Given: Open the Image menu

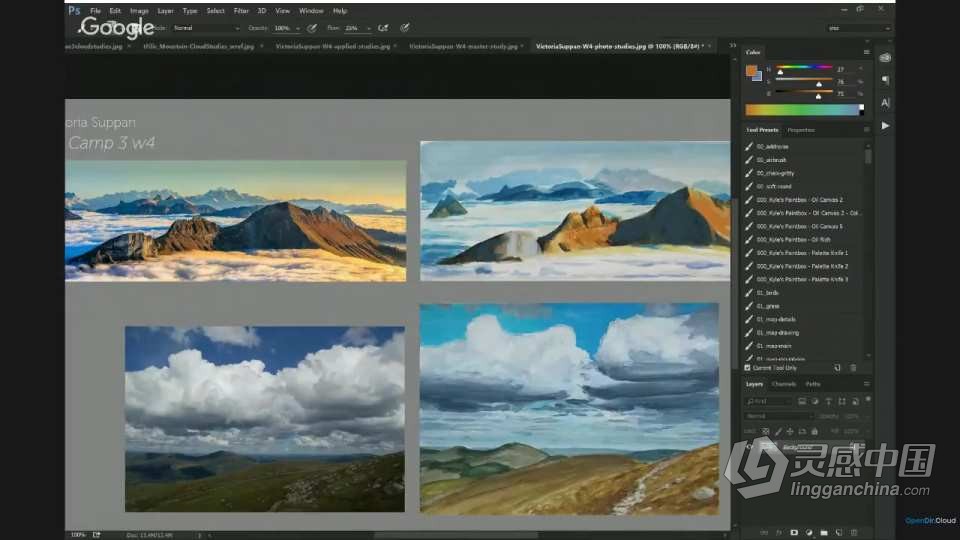Looking at the screenshot, I should pyautogui.click(x=139, y=11).
